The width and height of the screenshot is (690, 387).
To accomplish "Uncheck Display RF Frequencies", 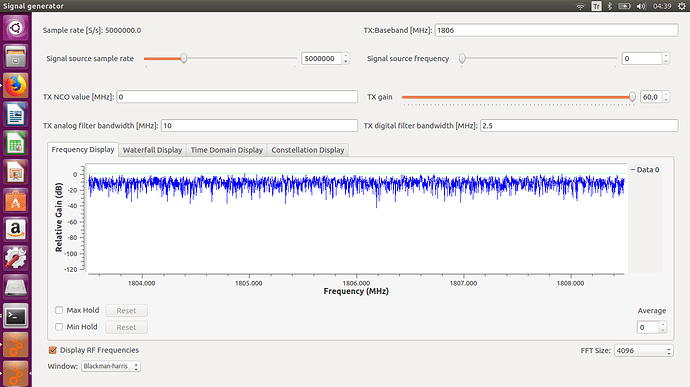I will pyautogui.click(x=53, y=350).
